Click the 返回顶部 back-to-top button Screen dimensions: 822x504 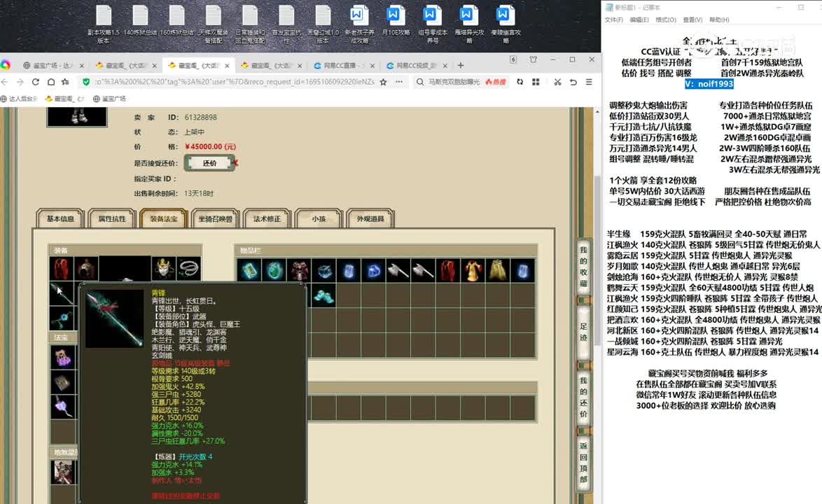(x=583, y=462)
